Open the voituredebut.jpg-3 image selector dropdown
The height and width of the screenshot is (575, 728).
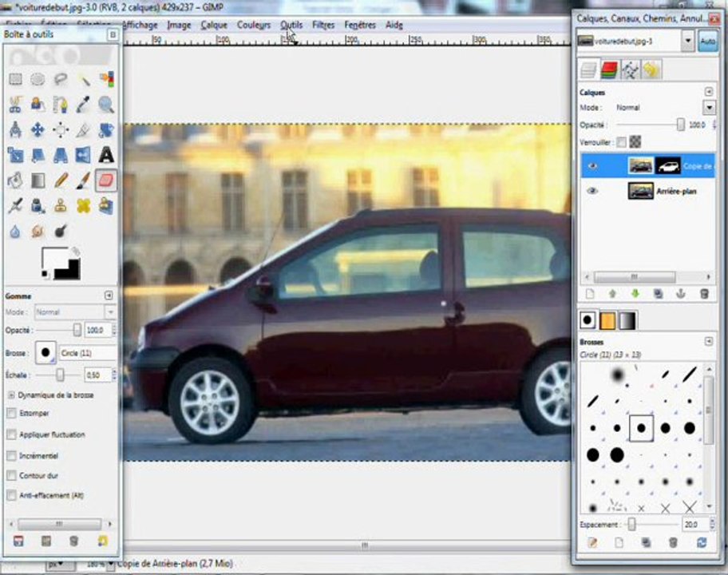tap(688, 42)
